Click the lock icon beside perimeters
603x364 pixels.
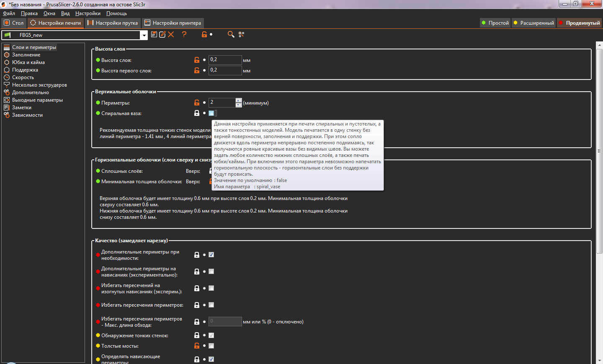(197, 103)
